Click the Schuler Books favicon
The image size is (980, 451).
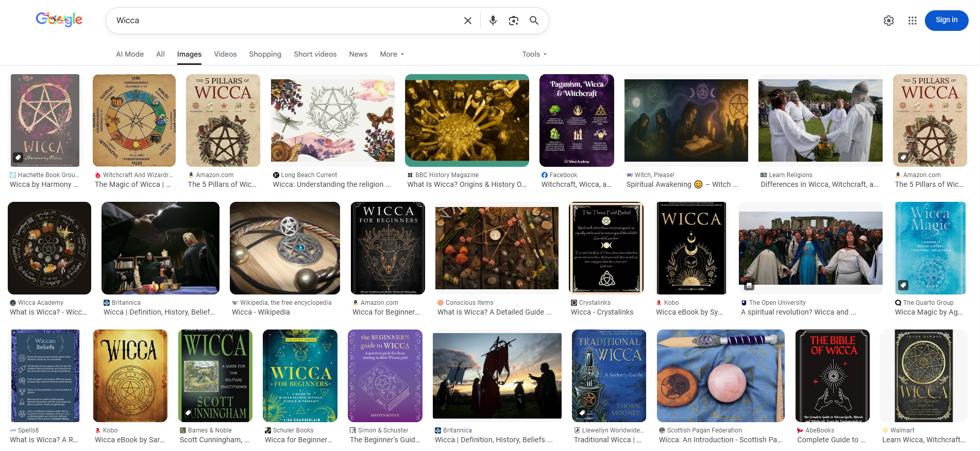[268, 430]
